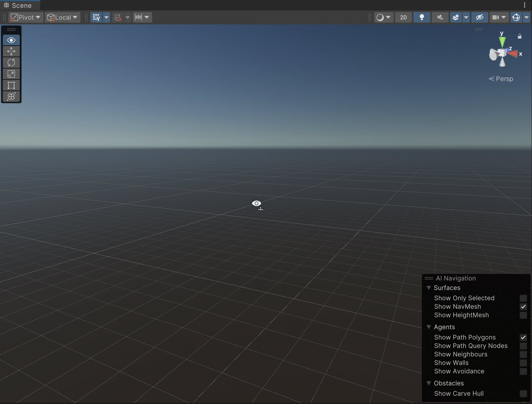Toggle grid visibility icon in toolbar

(x=96, y=17)
